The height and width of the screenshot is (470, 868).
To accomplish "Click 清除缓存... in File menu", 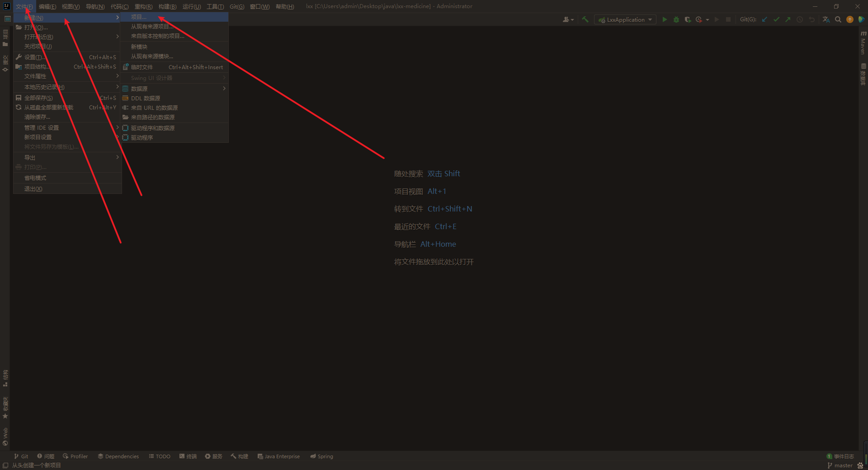I will [x=67, y=117].
